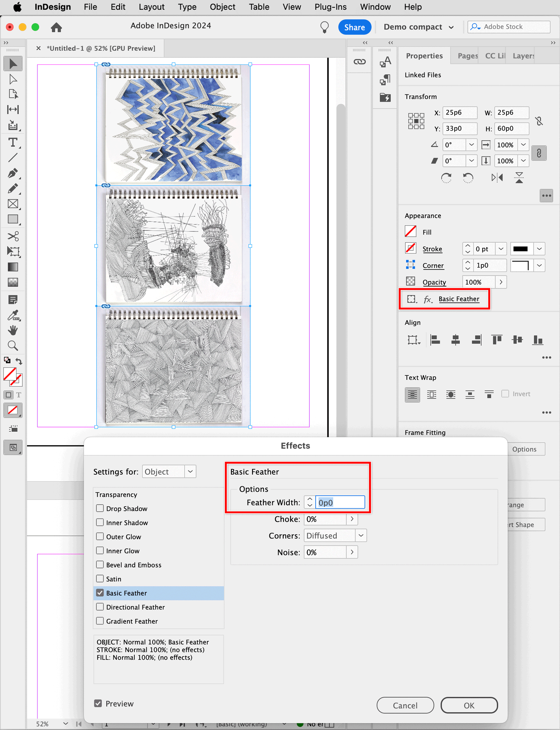Toggle the Preview checkbox
The image size is (560, 730).
(x=98, y=703)
